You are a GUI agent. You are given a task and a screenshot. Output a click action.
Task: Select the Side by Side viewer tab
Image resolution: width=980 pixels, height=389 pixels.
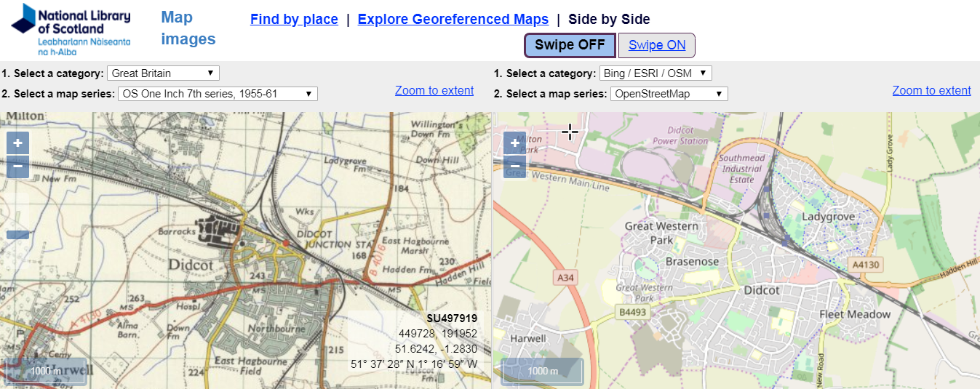(x=609, y=20)
